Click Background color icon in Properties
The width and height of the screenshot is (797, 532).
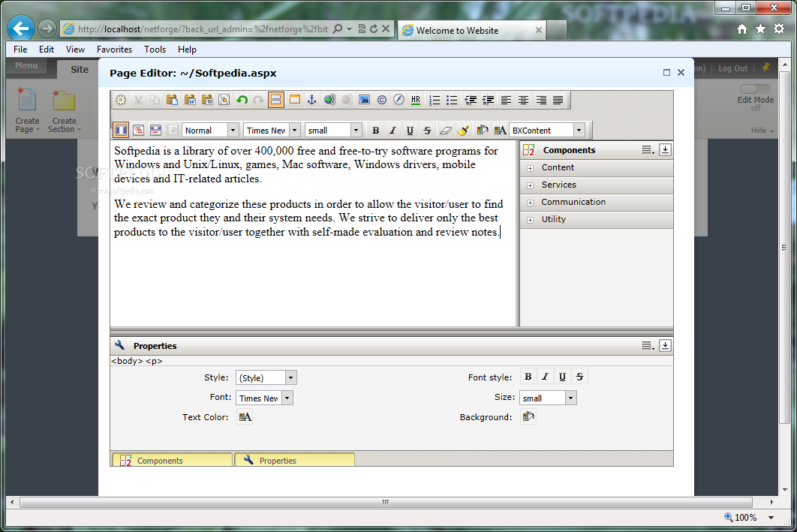[528, 416]
